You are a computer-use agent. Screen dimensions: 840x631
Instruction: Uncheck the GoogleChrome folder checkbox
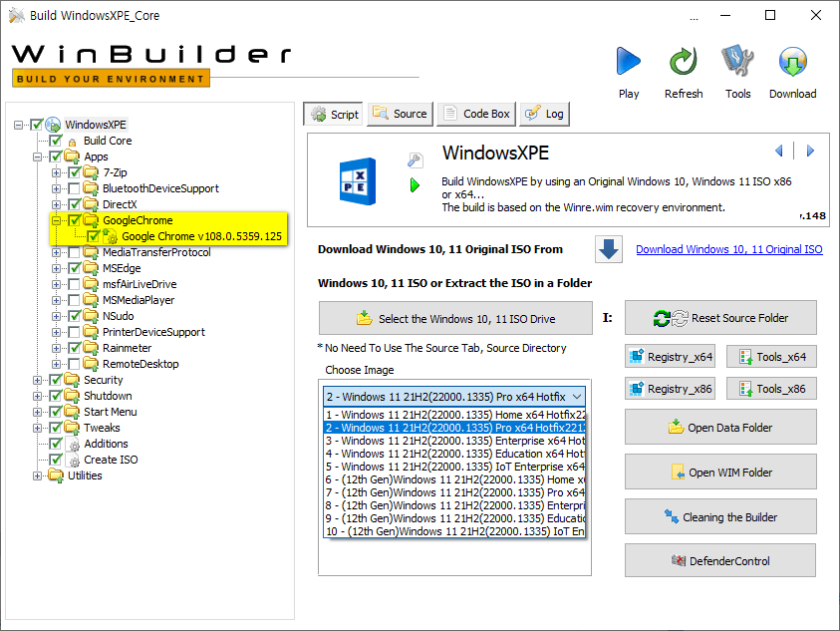pyautogui.click(x=75, y=220)
